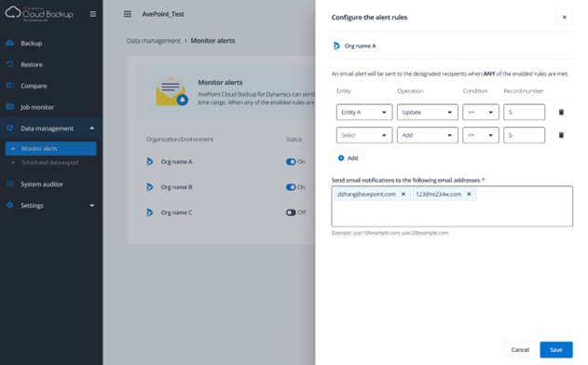
Task: Enable Org name C status switch
Action: point(291,212)
